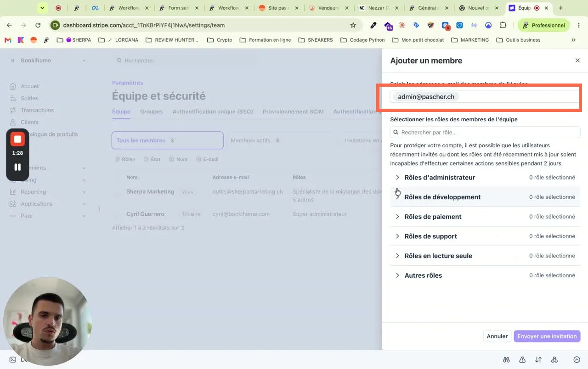588x369 pixels.
Task: Open Soldes in the Stripe sidebar
Action: [x=29, y=98]
